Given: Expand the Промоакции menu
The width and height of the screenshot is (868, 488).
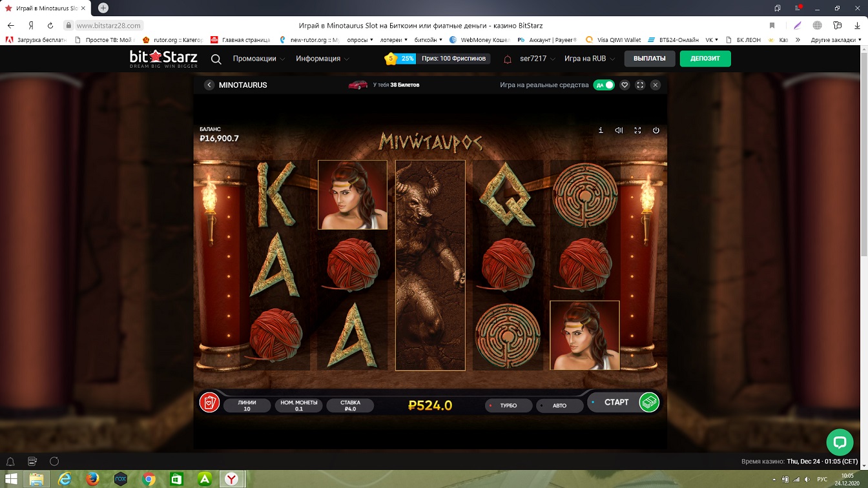Looking at the screenshot, I should tap(259, 59).
